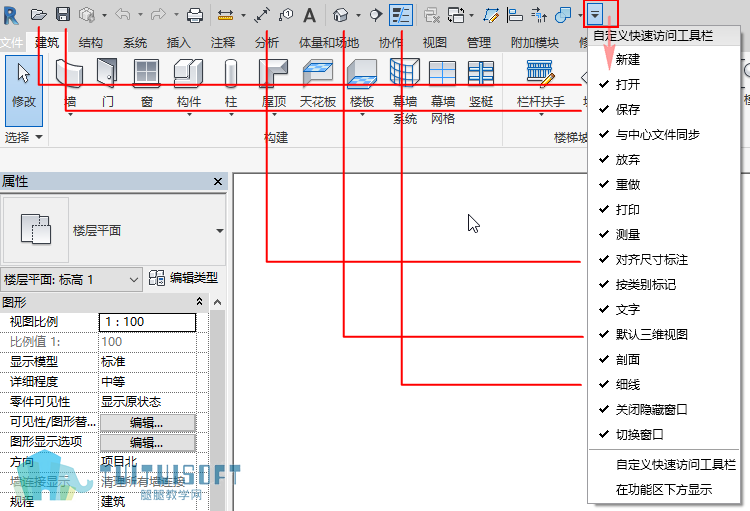Click the 视图比例 value field 1 : 100

[x=147, y=322]
